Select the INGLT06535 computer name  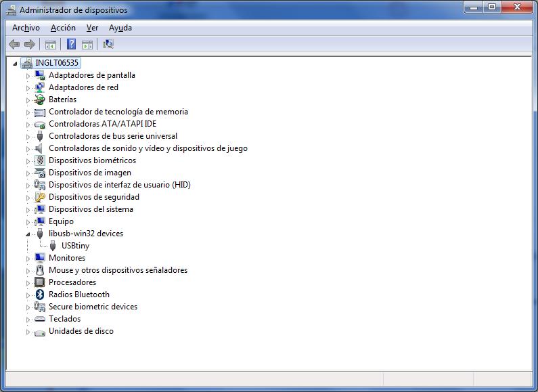(57, 63)
